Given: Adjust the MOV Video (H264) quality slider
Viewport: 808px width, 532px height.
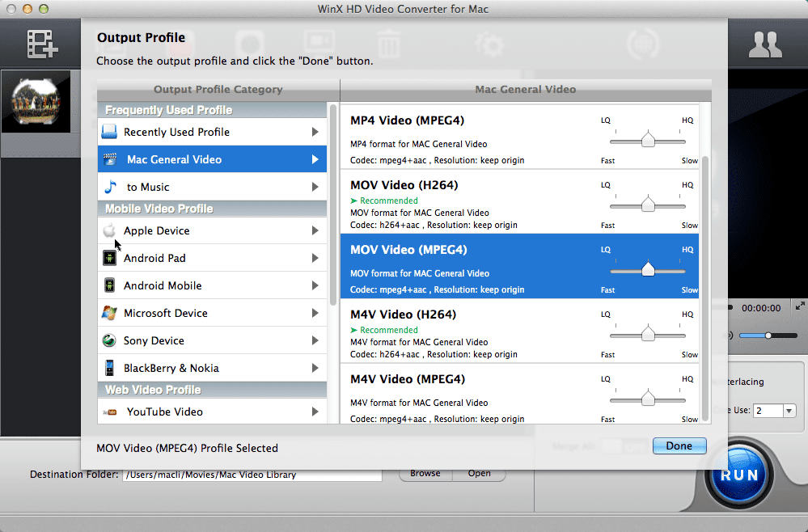Looking at the screenshot, I should (x=647, y=205).
